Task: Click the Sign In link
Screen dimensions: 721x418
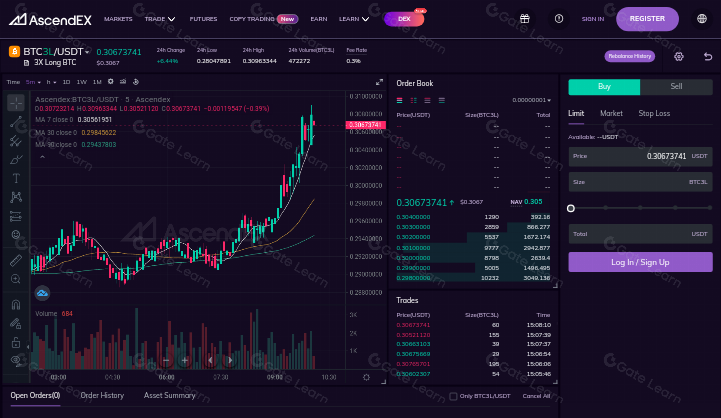Action: [593, 19]
